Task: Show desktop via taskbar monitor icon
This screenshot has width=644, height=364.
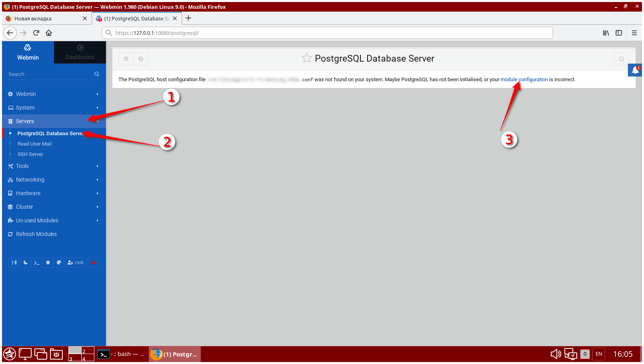Action: (25, 354)
